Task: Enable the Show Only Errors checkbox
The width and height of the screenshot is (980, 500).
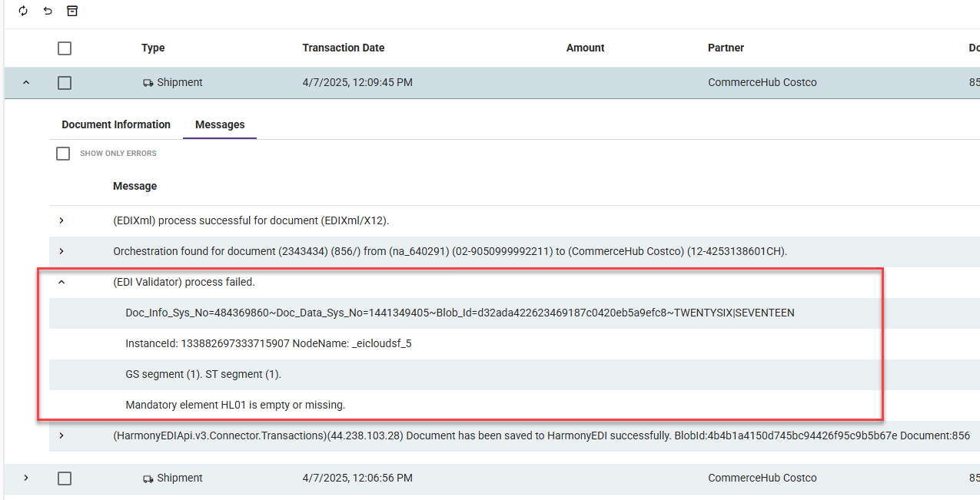Action: [x=63, y=154]
